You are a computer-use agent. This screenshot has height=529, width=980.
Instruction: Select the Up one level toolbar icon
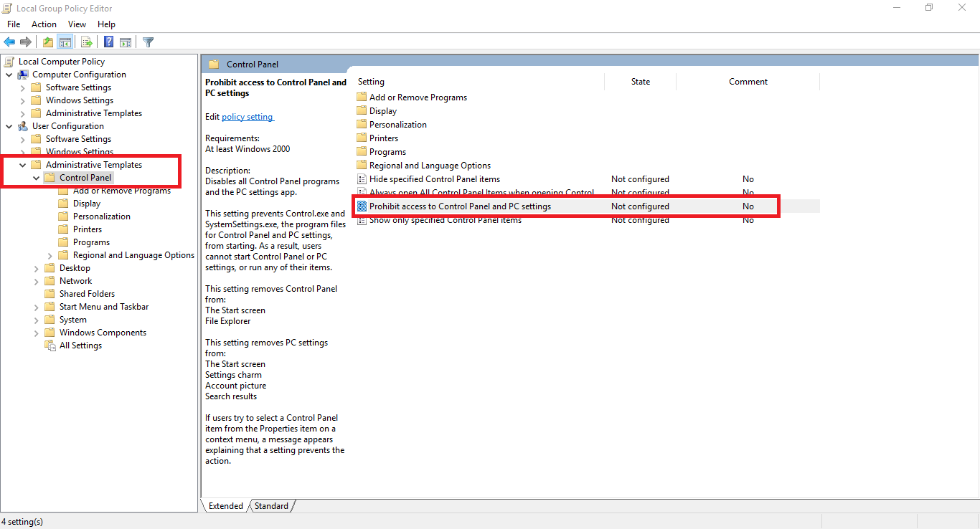[47, 42]
